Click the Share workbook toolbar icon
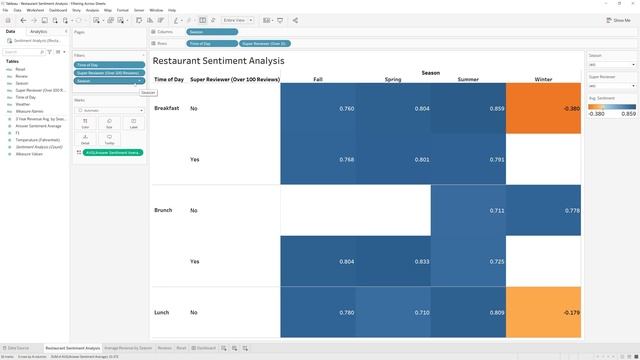 point(295,20)
